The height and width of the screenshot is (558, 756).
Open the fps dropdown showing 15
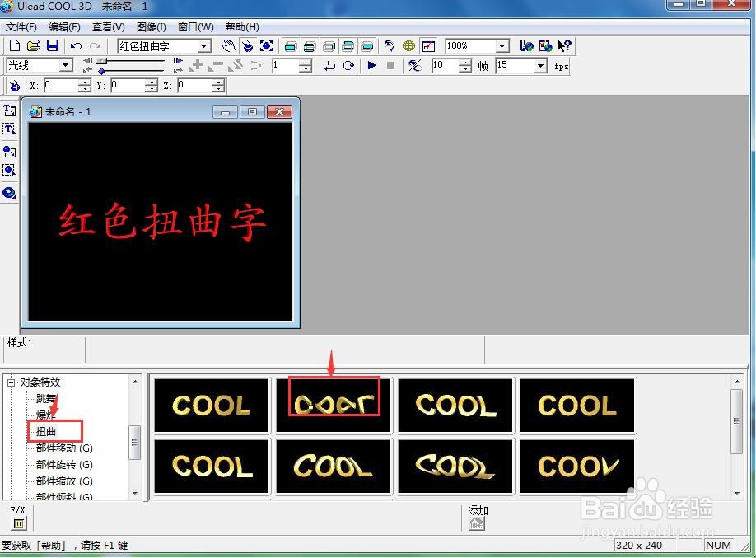tap(541, 65)
